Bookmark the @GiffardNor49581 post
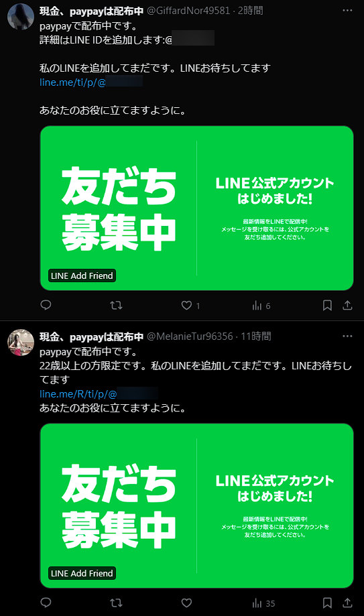This screenshot has width=364, height=616. pyautogui.click(x=327, y=305)
